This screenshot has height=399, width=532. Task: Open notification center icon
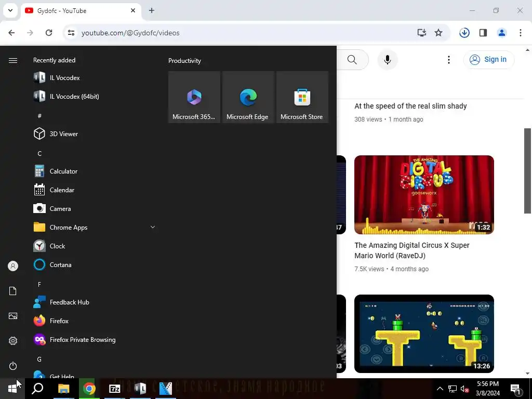516,389
